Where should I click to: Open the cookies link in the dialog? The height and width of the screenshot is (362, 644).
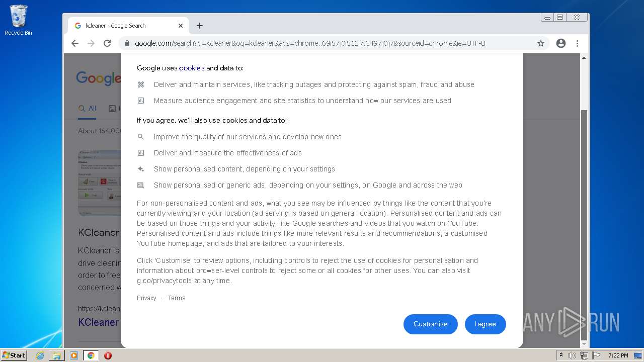192,68
